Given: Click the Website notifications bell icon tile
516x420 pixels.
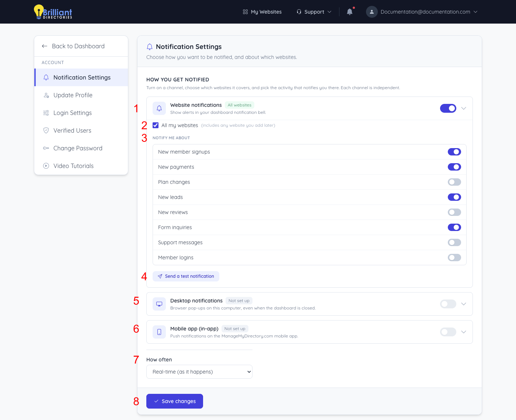Looking at the screenshot, I should pos(159,108).
